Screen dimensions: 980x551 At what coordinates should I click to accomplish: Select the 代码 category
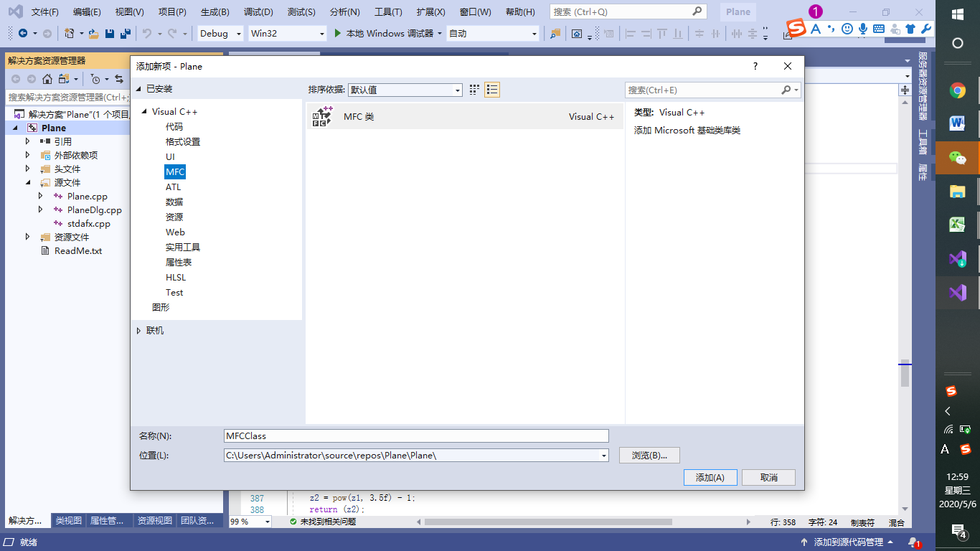click(x=174, y=127)
